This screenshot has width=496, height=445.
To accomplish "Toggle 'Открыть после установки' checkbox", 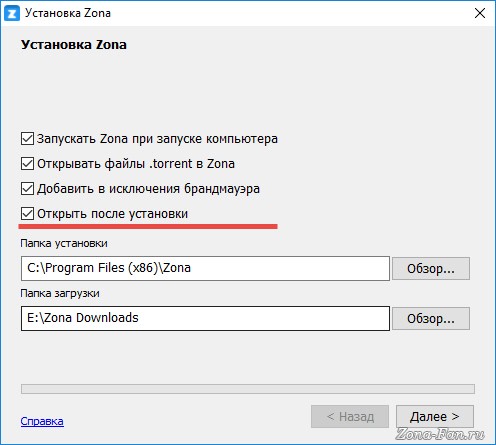I will (x=27, y=214).
